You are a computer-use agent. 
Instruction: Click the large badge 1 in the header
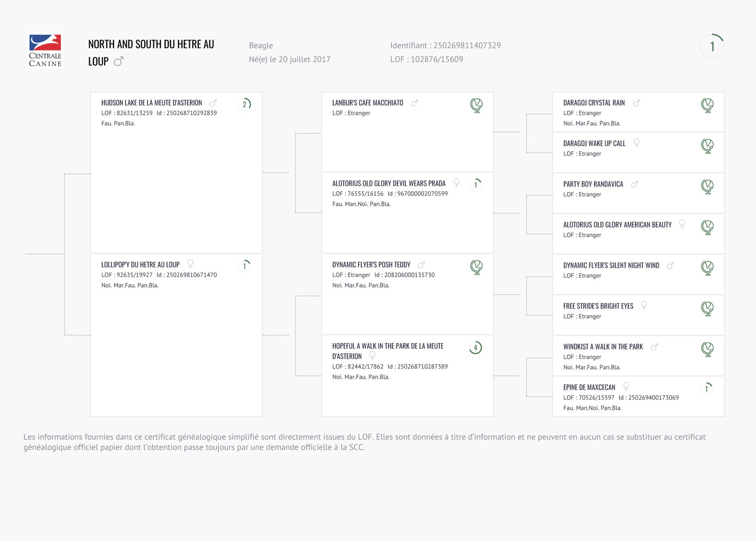point(712,47)
